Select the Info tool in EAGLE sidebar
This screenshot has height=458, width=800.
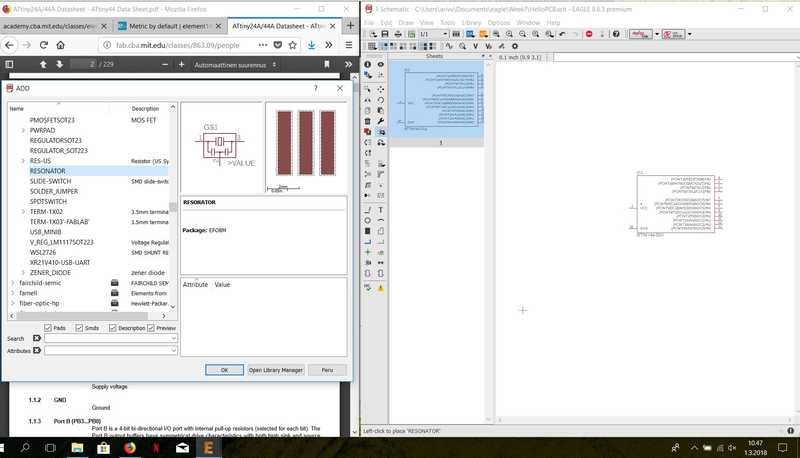pyautogui.click(x=367, y=64)
